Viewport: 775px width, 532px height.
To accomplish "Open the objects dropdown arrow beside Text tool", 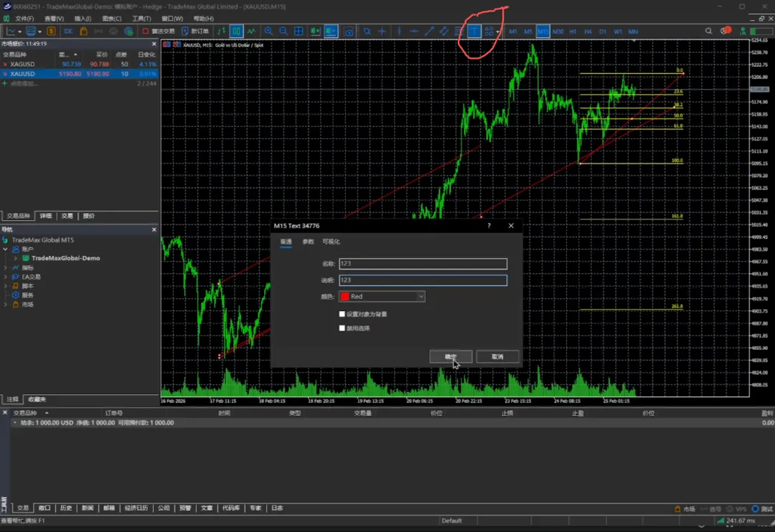I will click(x=497, y=32).
